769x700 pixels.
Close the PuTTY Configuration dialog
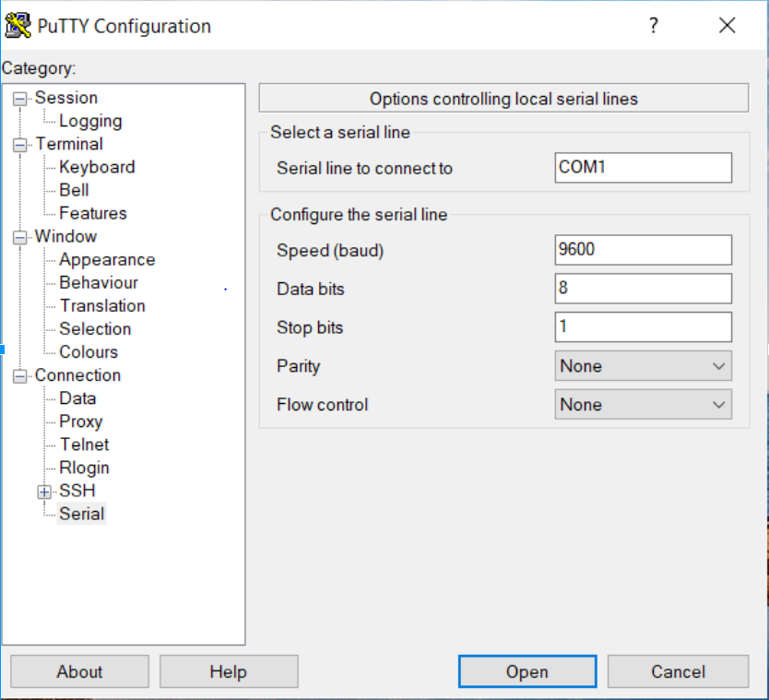pyautogui.click(x=727, y=26)
